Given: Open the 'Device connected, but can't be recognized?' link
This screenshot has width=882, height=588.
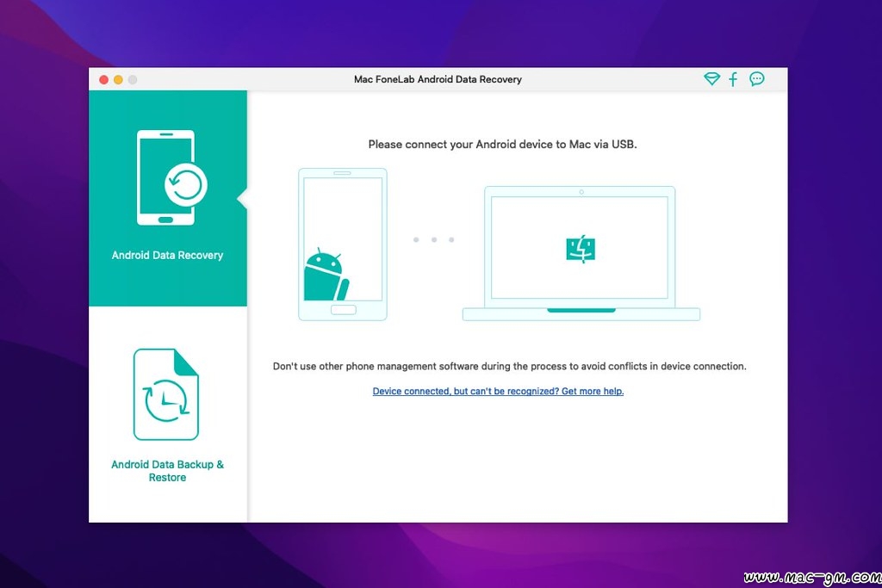Looking at the screenshot, I should (x=498, y=391).
